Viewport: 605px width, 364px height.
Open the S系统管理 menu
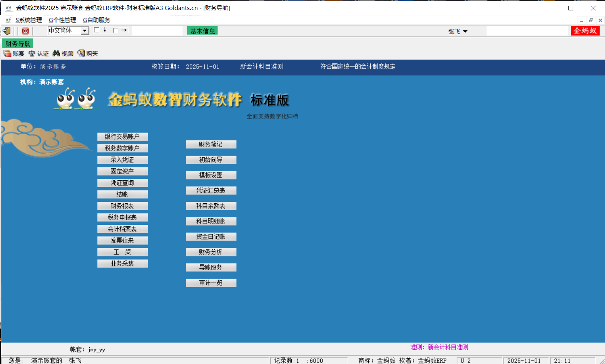tap(29, 20)
